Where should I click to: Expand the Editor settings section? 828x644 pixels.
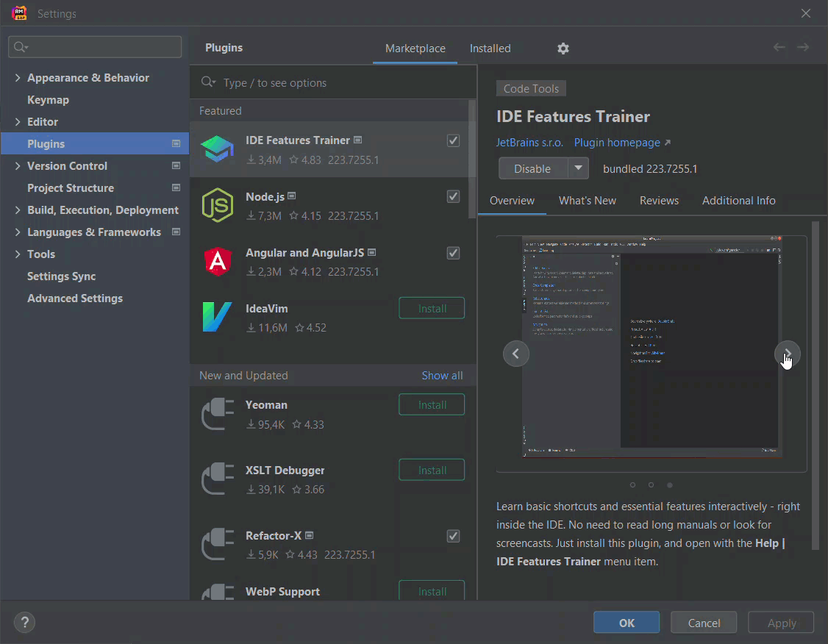coord(18,122)
